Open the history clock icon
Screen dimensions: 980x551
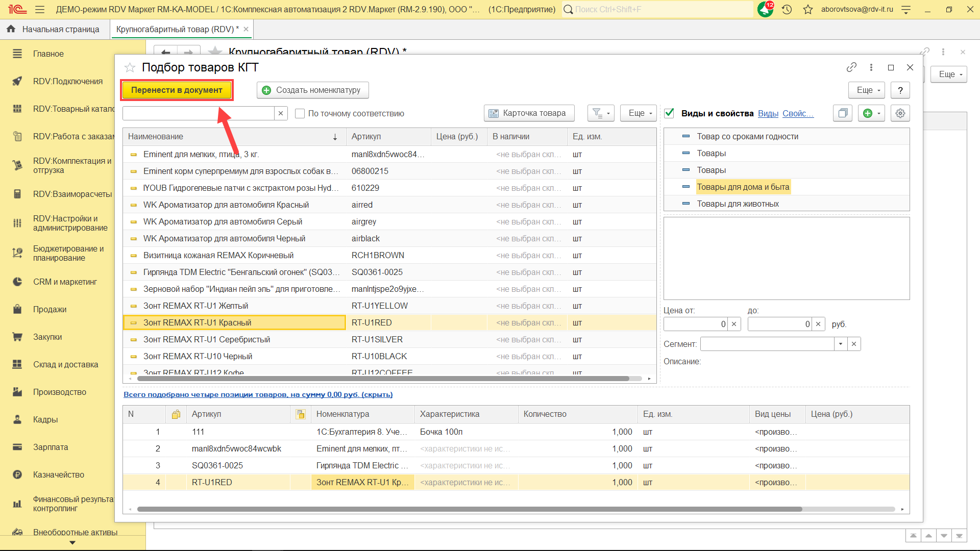[787, 9]
